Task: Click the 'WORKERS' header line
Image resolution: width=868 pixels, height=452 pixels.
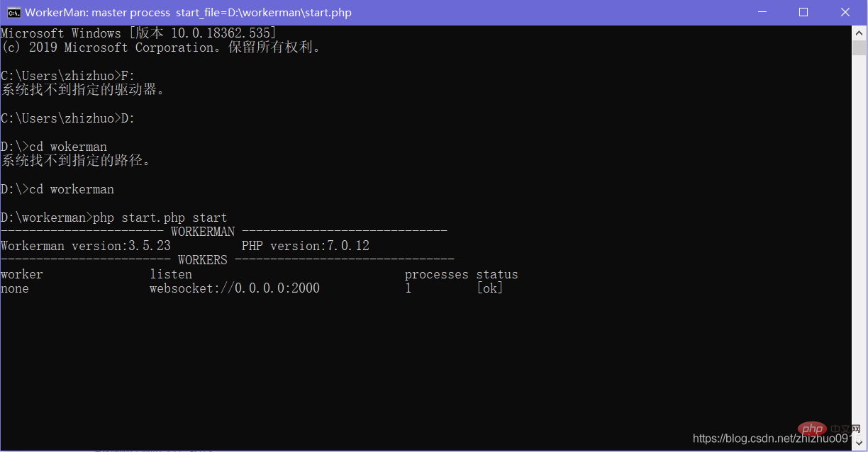Action: 228,260
